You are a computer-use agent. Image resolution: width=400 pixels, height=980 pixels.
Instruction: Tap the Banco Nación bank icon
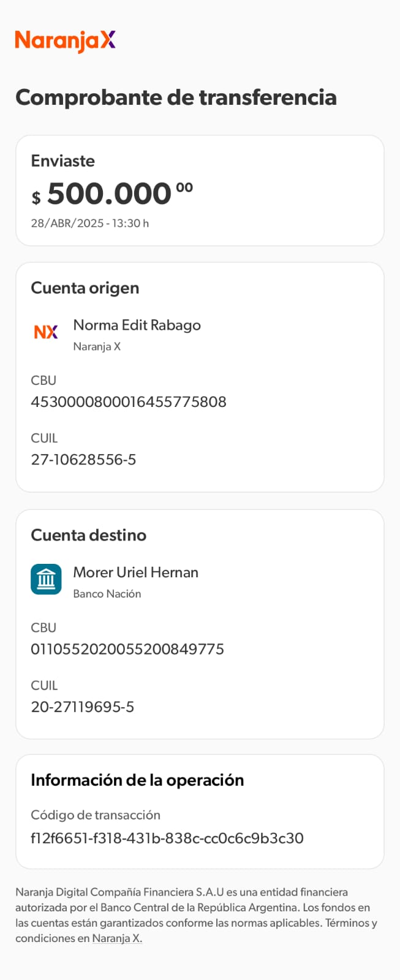(46, 579)
